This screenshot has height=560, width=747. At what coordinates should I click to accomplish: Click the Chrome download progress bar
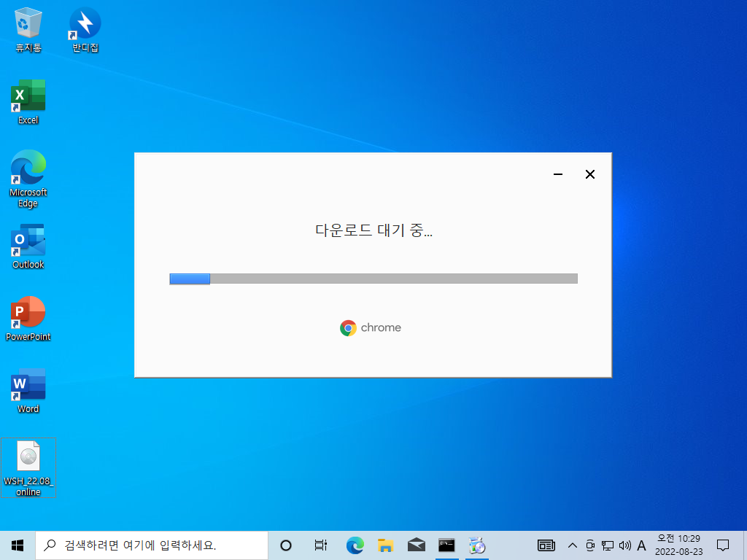tap(373, 279)
